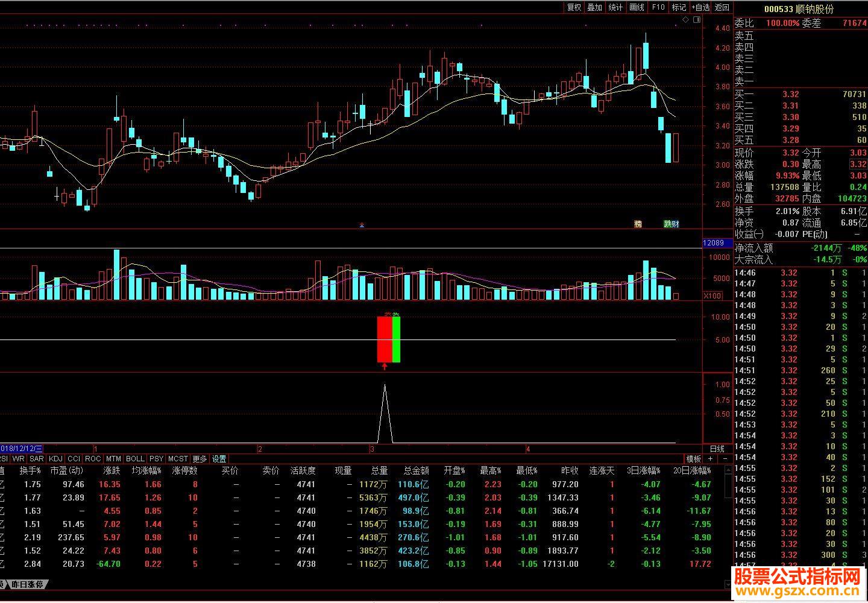The image size is (868, 603).
Task: Click the 标记 mark button
Action: tap(679, 7)
